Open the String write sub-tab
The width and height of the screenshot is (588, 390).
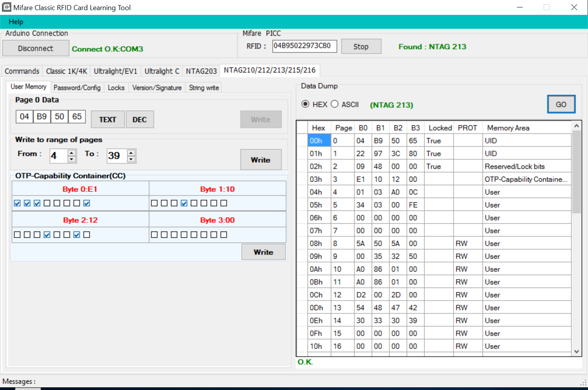[x=204, y=88]
